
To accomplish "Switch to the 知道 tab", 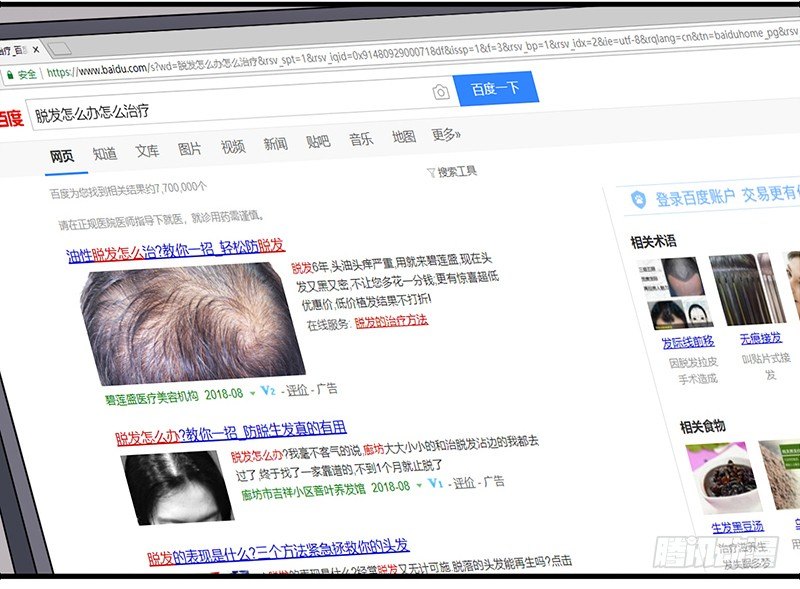I will pyautogui.click(x=105, y=153).
